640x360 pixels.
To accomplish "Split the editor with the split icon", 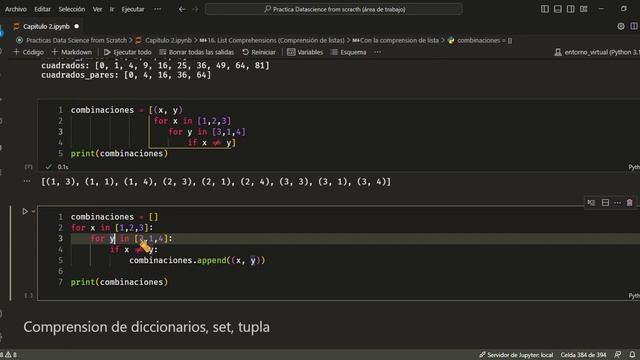I will (x=634, y=27).
